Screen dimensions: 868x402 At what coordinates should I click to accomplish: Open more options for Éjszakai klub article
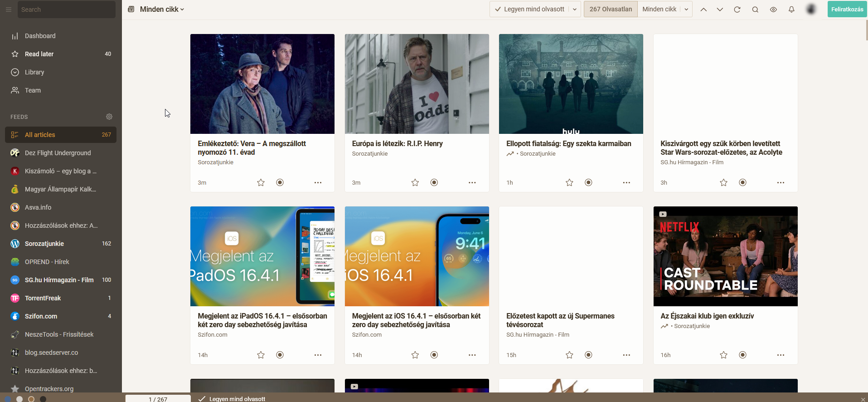[781, 355]
